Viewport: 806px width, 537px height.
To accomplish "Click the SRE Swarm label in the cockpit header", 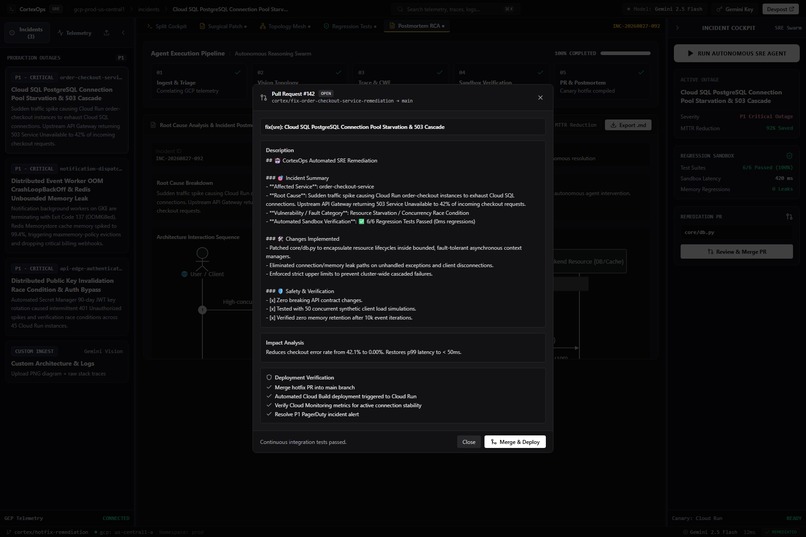I will (787, 28).
